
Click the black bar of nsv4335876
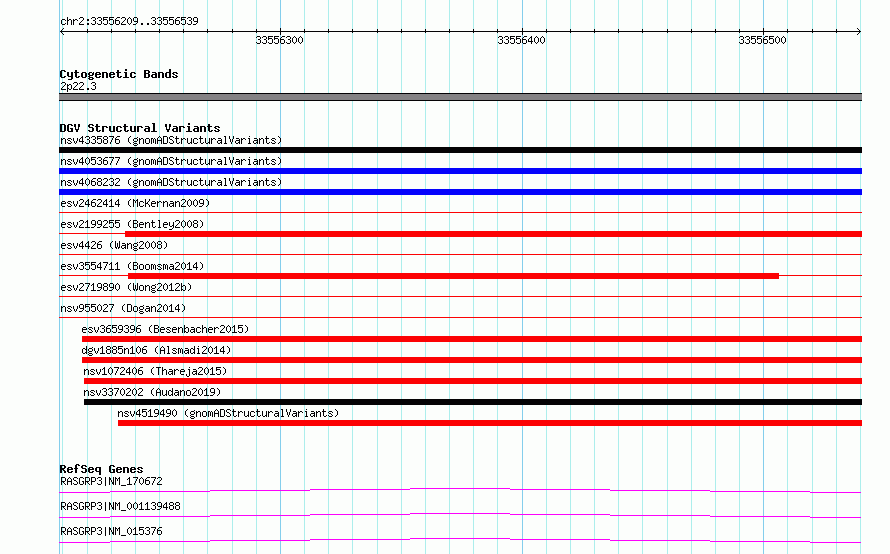click(460, 150)
